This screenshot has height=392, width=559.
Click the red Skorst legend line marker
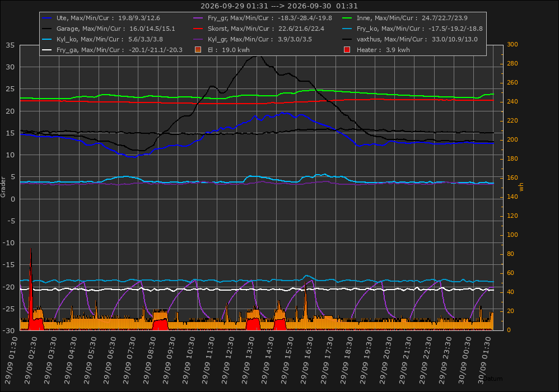(198, 29)
